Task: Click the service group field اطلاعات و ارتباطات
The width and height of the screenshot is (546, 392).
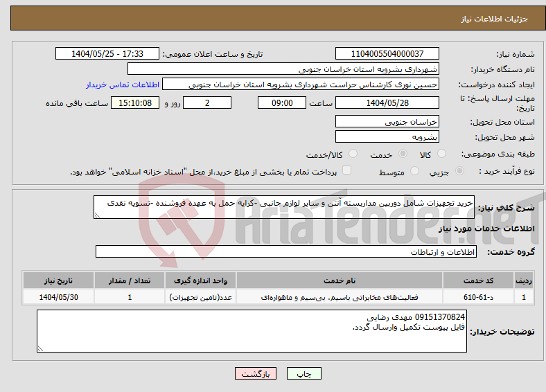Action: [x=286, y=251]
